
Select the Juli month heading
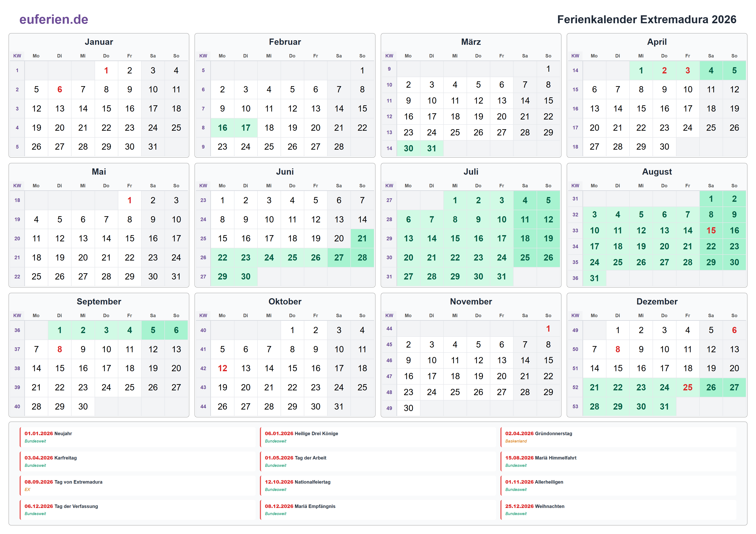[x=471, y=172]
